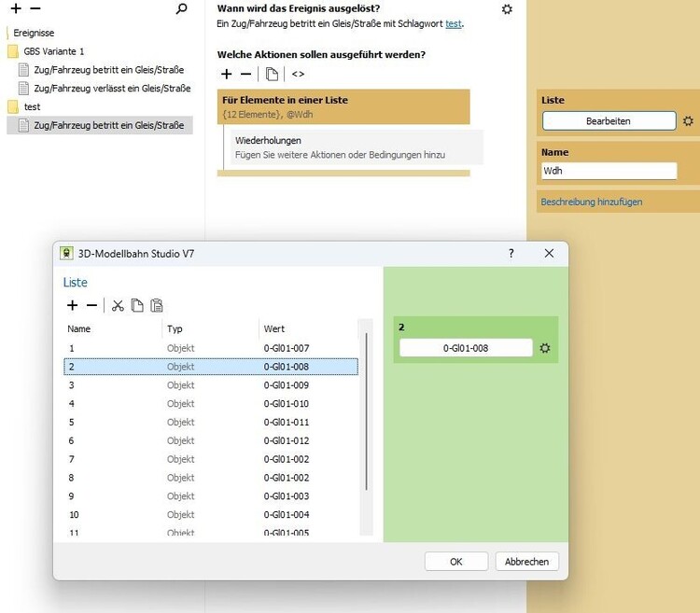Click Objekt type cell in row 5
Image resolution: width=700 pixels, height=613 pixels.
click(181, 422)
